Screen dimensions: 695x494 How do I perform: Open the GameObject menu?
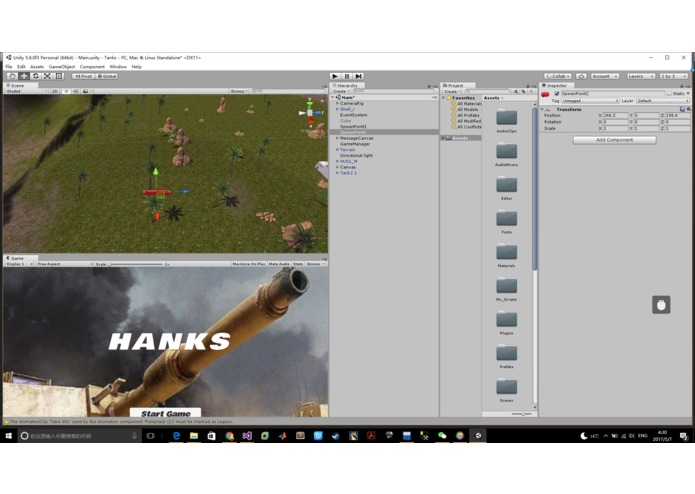tap(62, 66)
